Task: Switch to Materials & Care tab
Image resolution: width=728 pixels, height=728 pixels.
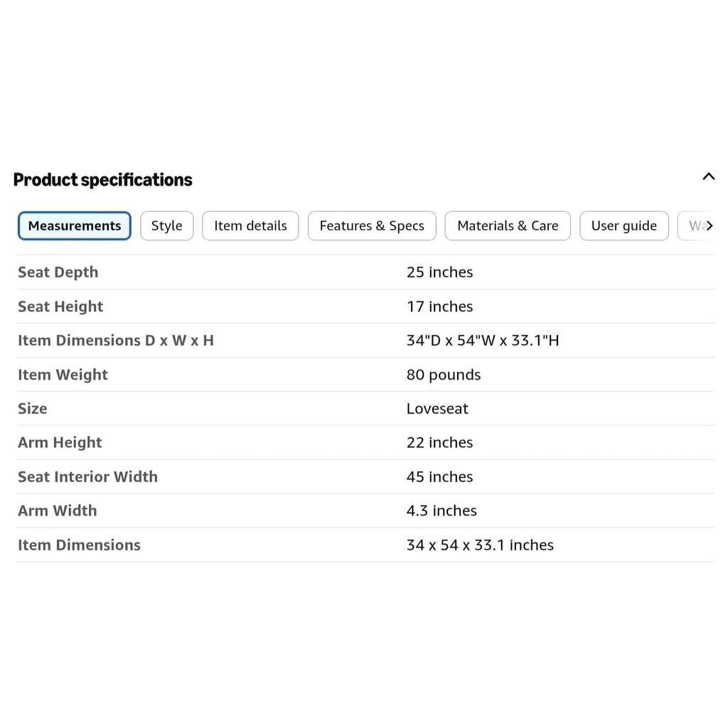Action: pyautogui.click(x=508, y=225)
